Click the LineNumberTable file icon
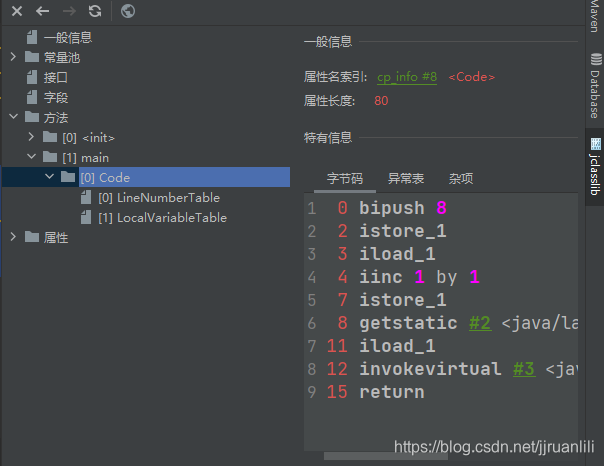 tap(86, 198)
